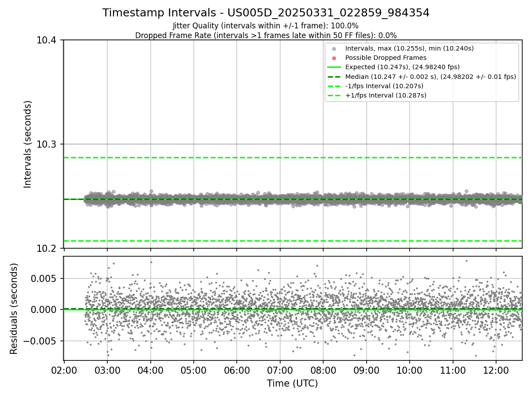532x399 pixels.
Task: Click the plot title 'Timestamp Intervals - US005D_20250331_022859_984354'
Action: (x=266, y=13)
